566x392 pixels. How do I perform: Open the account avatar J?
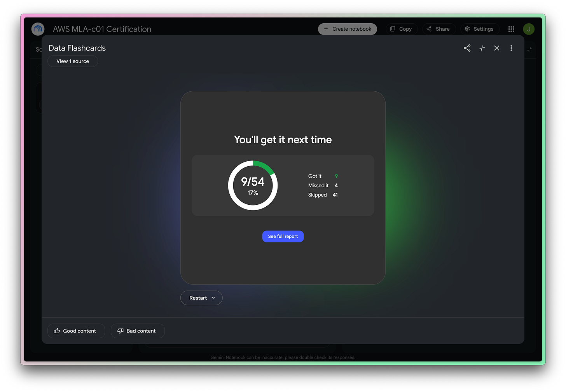tap(529, 29)
